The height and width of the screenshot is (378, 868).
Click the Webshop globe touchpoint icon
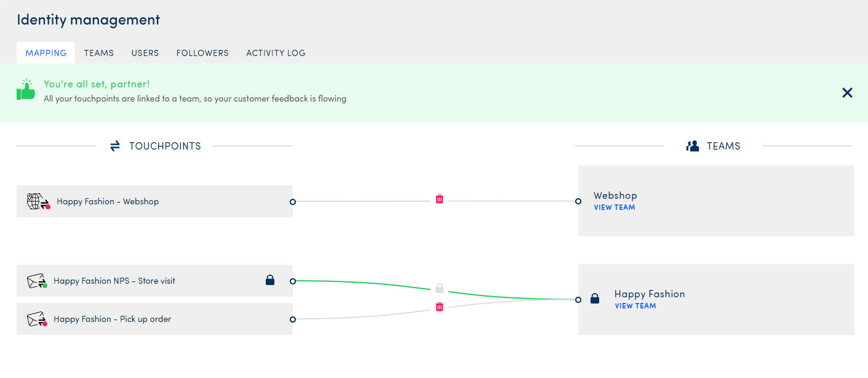click(x=37, y=201)
